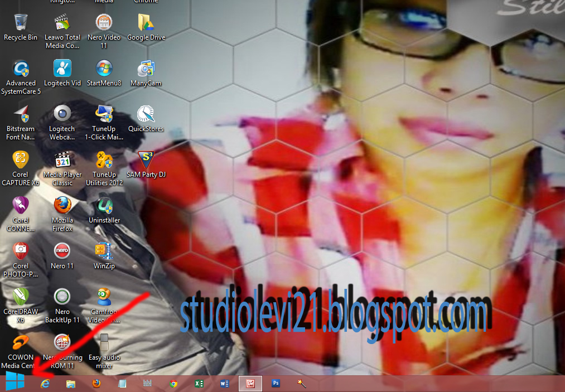
Task: Select Advanced SystemCare 5 desktop icon
Action: (21, 78)
